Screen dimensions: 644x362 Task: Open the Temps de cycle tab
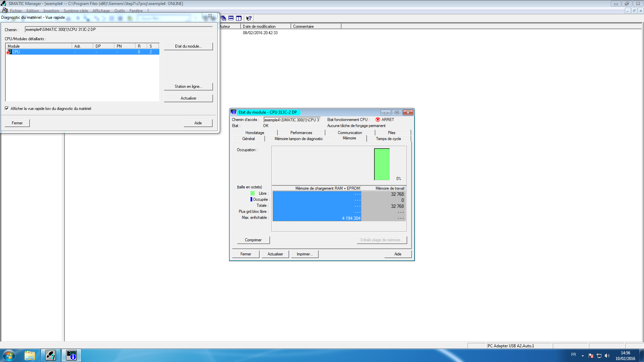point(388,139)
